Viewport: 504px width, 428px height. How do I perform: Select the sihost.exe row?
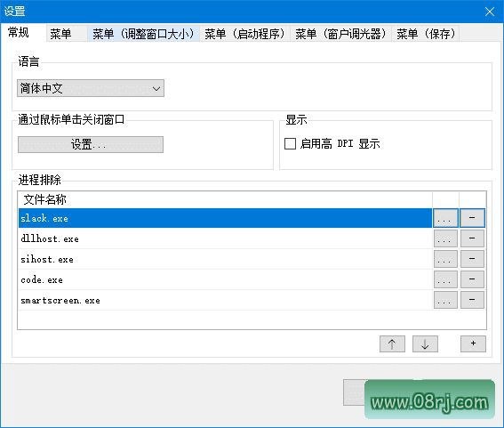click(x=225, y=259)
